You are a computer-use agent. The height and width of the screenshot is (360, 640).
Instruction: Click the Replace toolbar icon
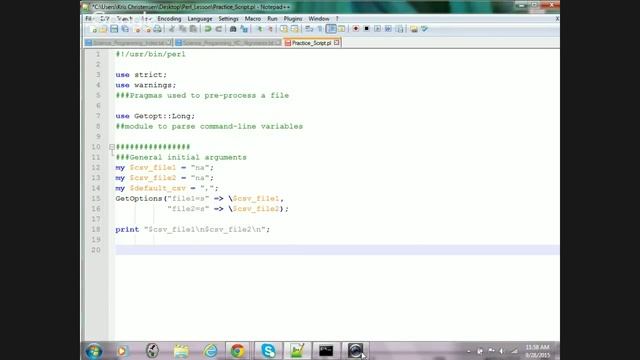tap(244, 29)
